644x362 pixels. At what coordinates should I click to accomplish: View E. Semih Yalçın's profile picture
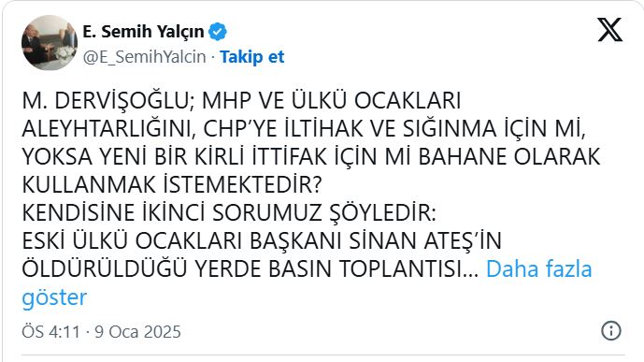[x=50, y=43]
